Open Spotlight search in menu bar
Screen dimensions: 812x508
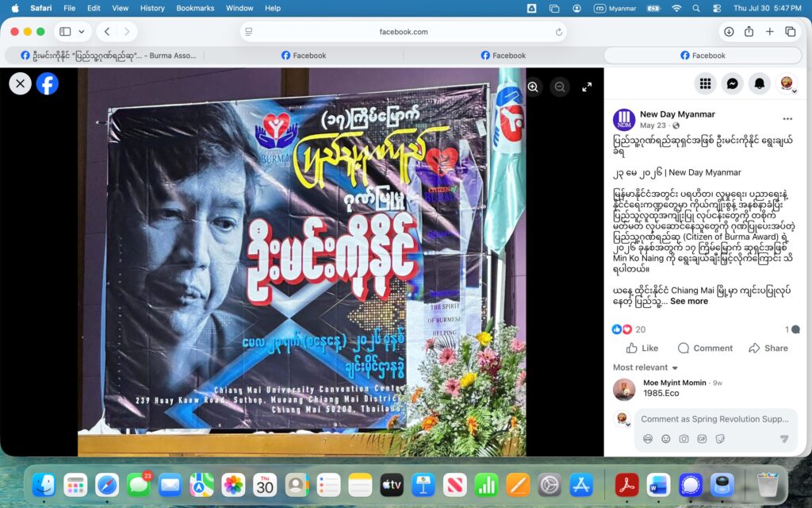696,8
